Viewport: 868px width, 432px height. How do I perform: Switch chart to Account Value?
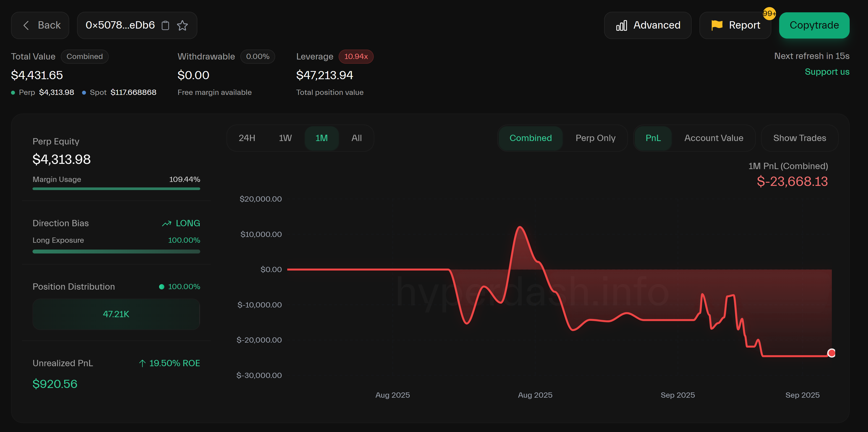[x=713, y=138]
